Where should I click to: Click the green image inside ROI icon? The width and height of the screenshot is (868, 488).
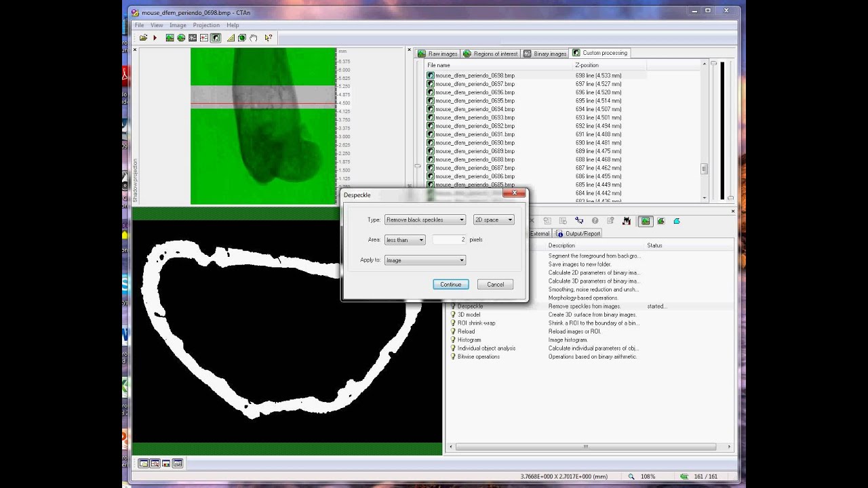click(661, 221)
